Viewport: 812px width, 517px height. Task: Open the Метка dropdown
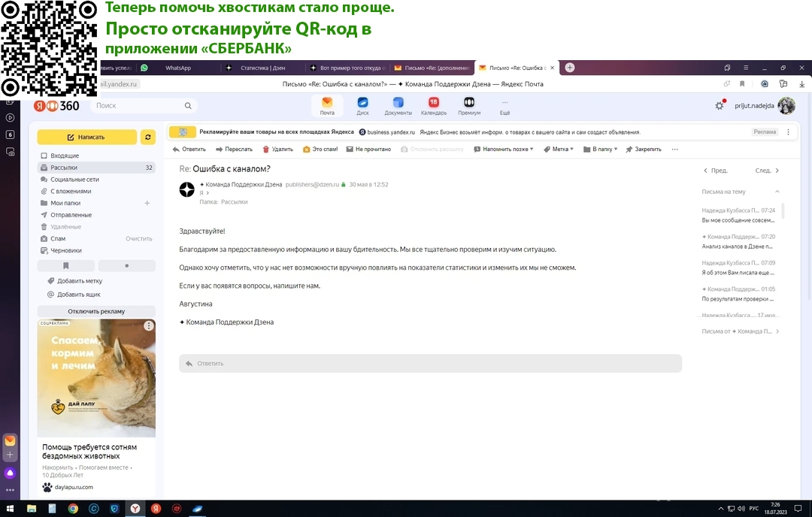[558, 149]
